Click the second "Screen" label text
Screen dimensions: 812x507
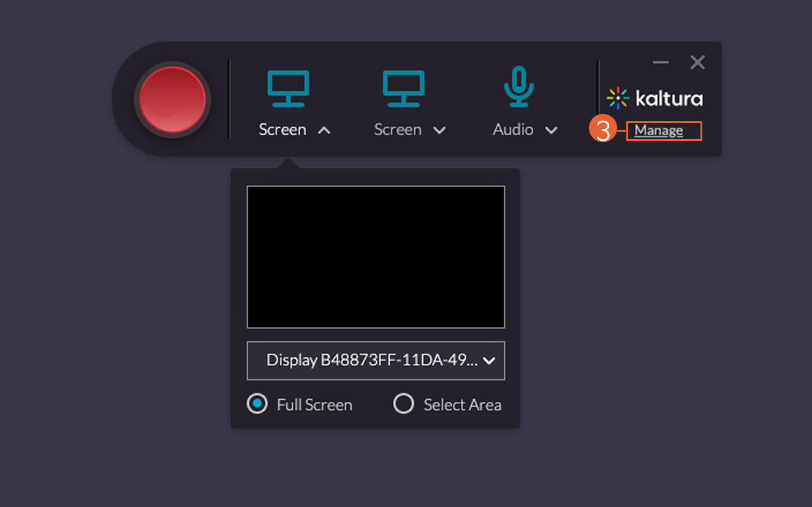(398, 130)
